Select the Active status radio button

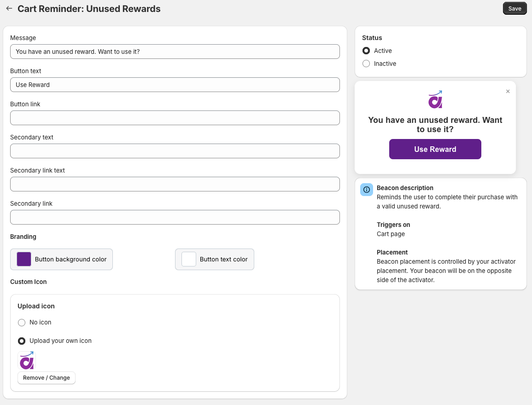366,51
